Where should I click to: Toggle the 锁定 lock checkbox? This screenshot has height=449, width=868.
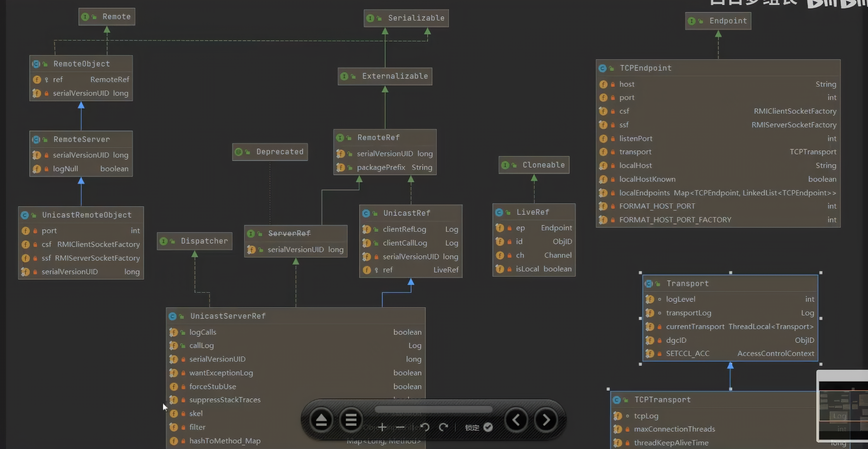[488, 427]
